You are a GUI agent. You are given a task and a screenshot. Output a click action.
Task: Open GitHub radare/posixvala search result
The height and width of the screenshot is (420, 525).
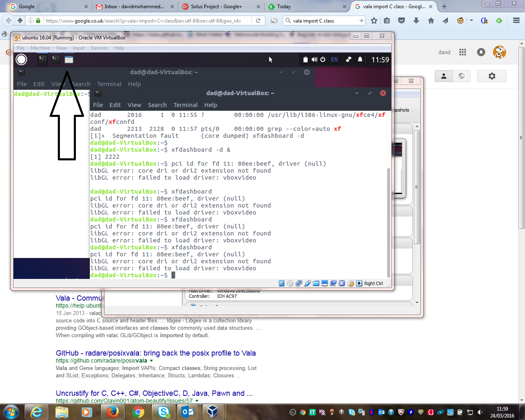[x=156, y=353]
